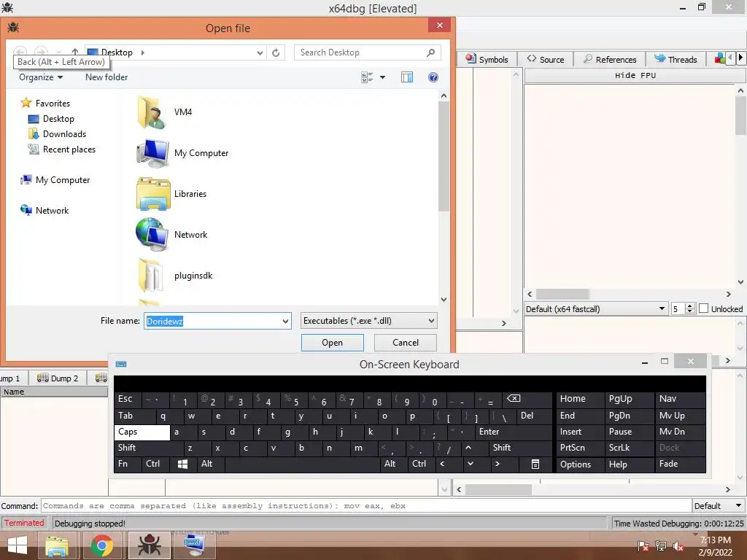Click File Explorer on the taskbar

tap(57, 545)
